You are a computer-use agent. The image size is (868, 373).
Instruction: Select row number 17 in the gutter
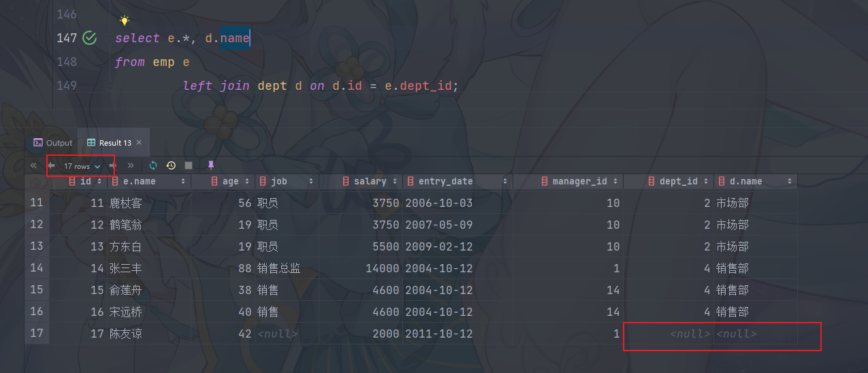pos(37,334)
